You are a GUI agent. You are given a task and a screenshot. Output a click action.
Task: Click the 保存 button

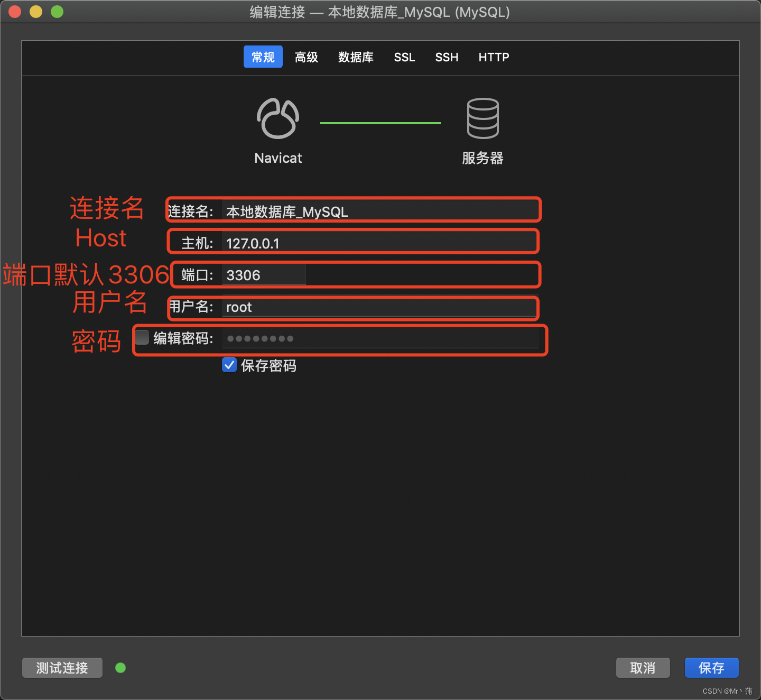(711, 668)
